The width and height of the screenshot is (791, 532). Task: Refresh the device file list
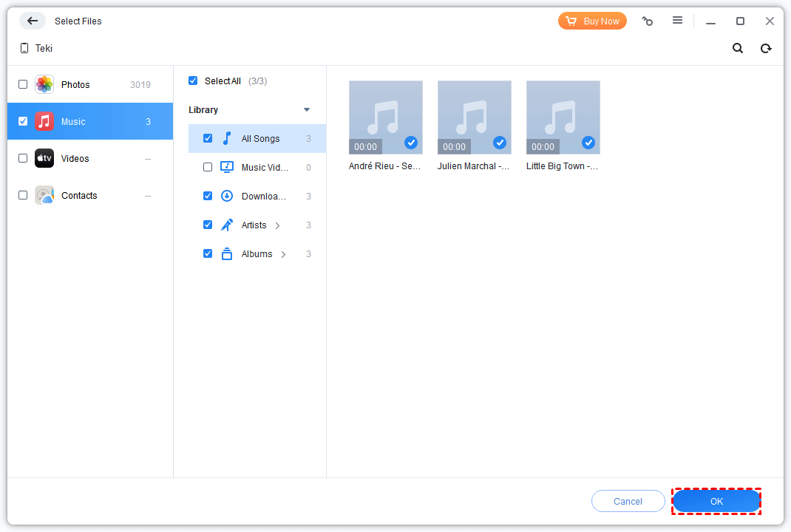[x=766, y=47]
